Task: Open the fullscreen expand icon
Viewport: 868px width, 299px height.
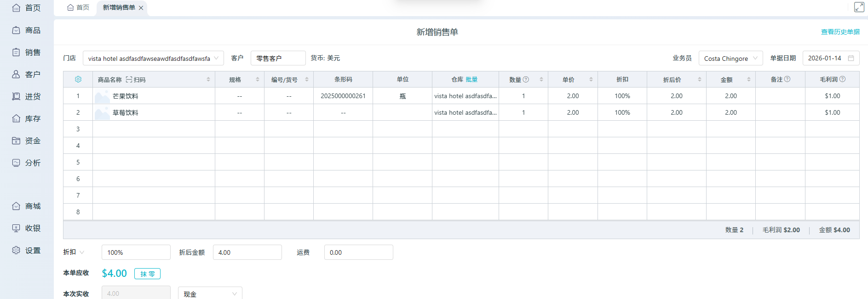Action: [x=859, y=7]
